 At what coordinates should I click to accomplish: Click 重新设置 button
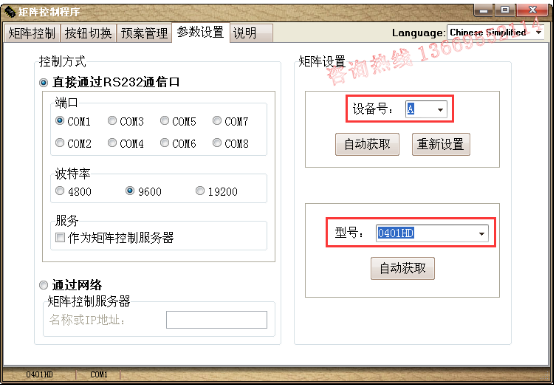pyautogui.click(x=441, y=144)
